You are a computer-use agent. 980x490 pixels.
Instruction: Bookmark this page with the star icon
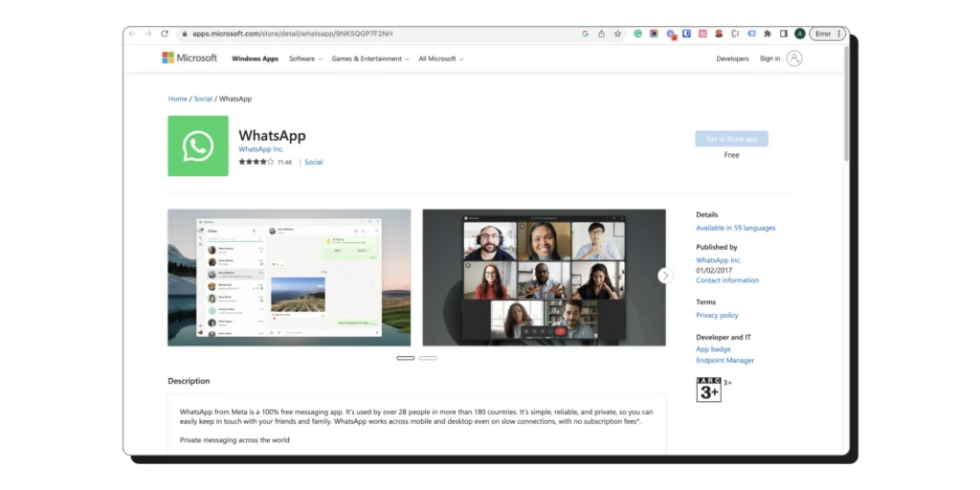(x=617, y=33)
